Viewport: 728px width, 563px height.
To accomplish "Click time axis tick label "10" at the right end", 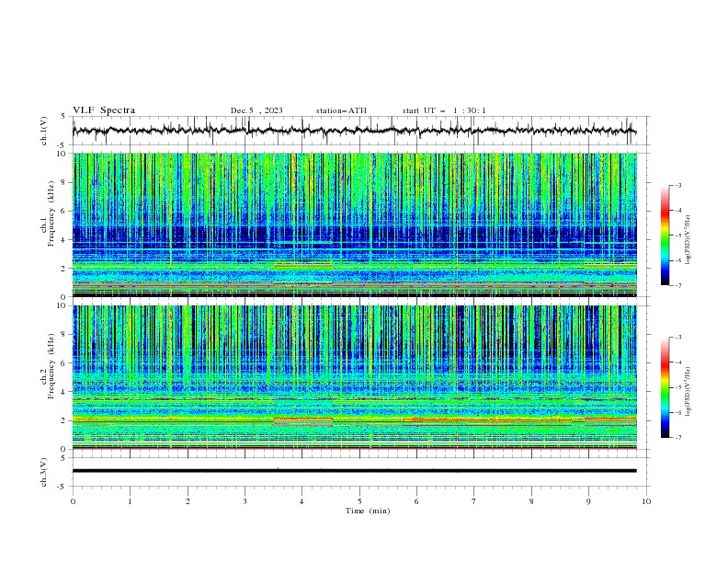I will click(x=646, y=501).
